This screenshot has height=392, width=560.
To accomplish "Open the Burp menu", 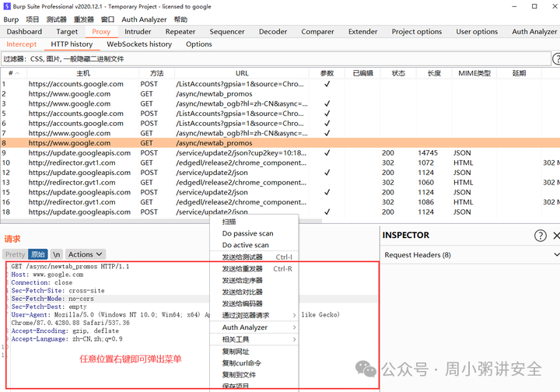I will (x=11, y=19).
